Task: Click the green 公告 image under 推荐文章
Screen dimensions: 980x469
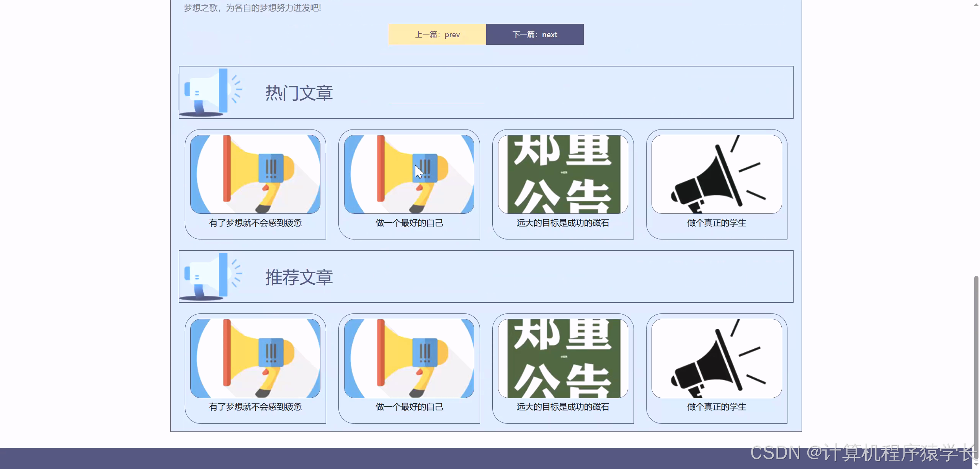Action: [x=563, y=357]
